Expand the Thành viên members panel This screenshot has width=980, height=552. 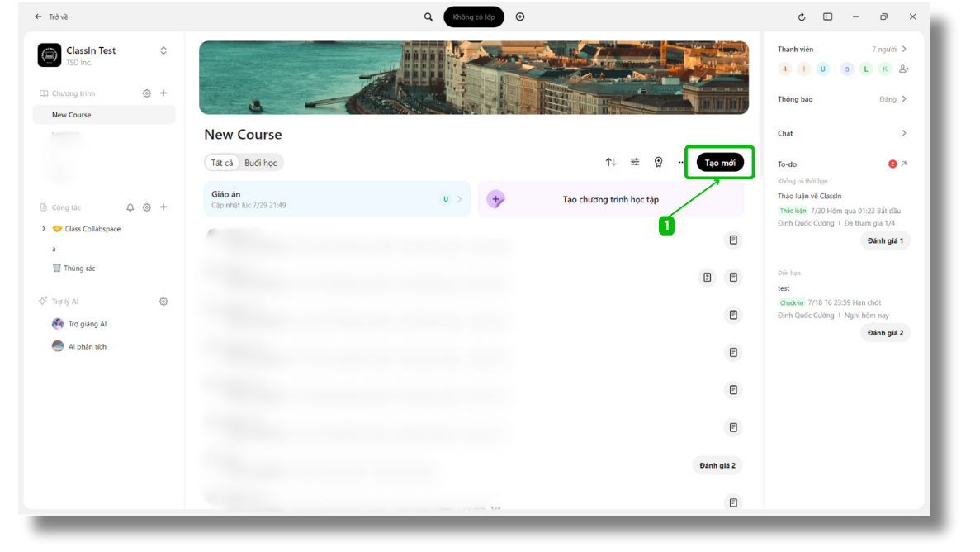(x=904, y=50)
